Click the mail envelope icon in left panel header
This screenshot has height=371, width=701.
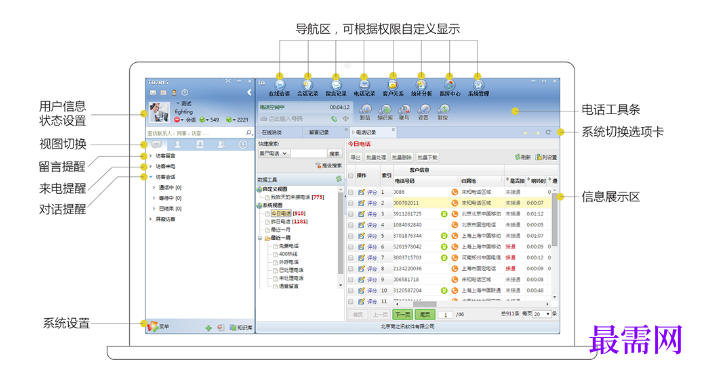pos(153,93)
